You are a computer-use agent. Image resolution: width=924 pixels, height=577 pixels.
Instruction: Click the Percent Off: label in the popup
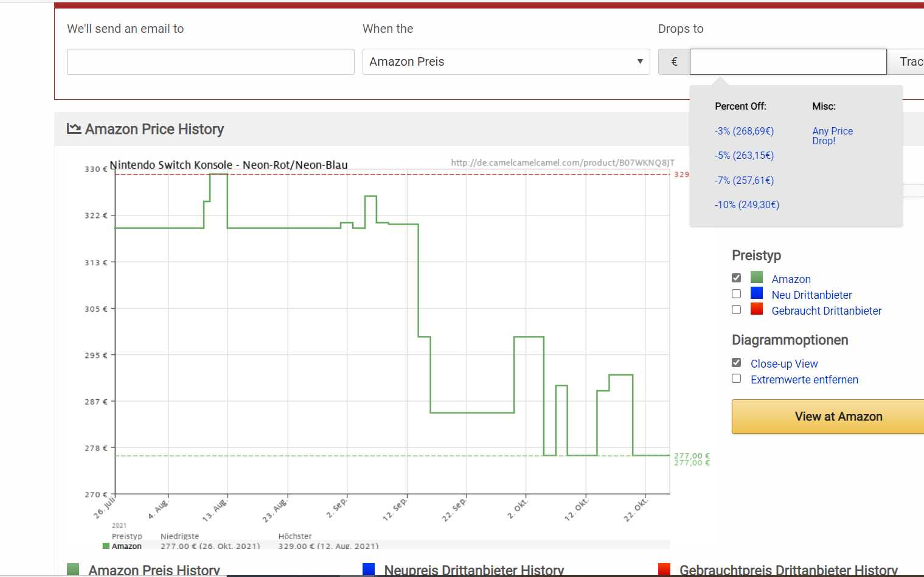pos(740,106)
